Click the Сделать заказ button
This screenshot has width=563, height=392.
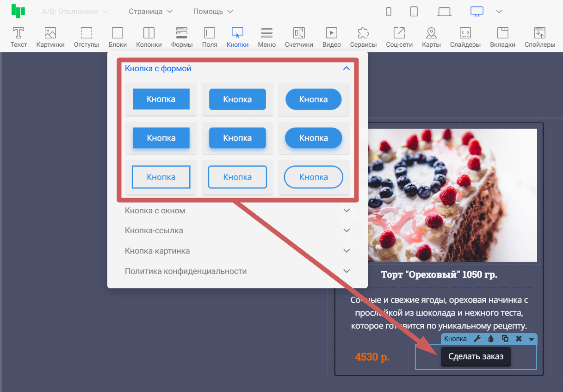coord(476,357)
